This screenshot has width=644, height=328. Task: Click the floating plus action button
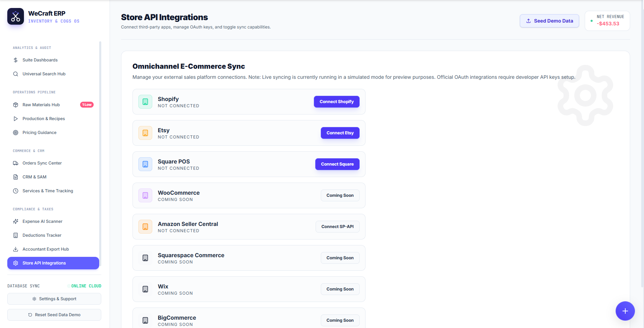pos(625,311)
